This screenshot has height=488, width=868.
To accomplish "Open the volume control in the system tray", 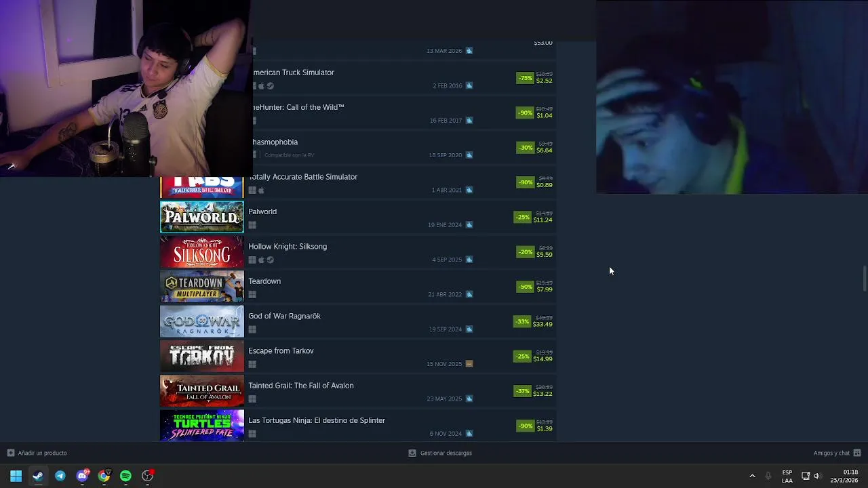I will (x=817, y=476).
